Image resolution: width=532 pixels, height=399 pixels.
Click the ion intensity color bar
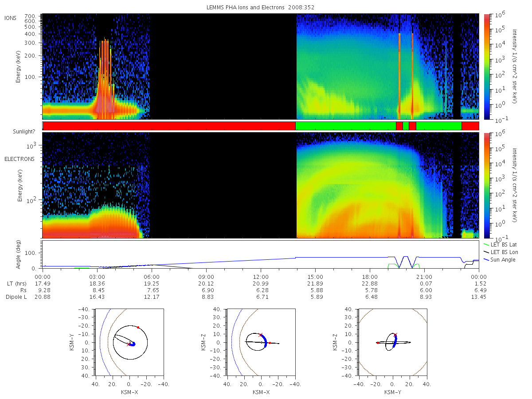(487, 66)
